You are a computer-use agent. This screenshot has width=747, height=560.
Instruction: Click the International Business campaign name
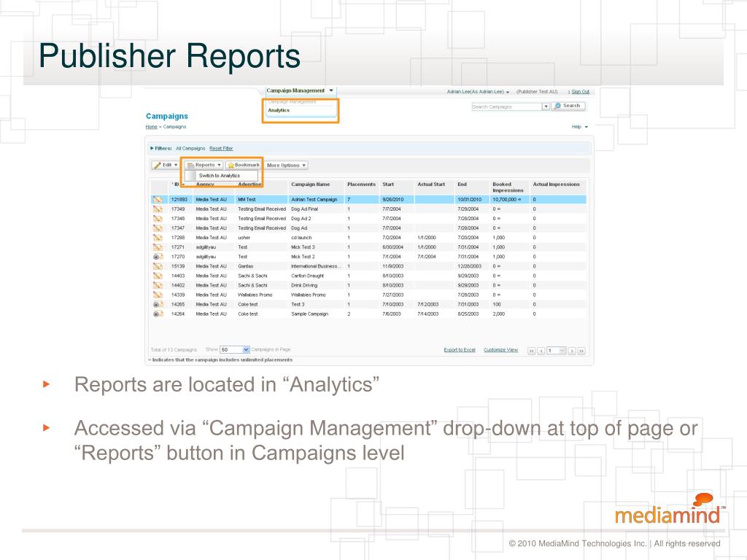(x=316, y=266)
